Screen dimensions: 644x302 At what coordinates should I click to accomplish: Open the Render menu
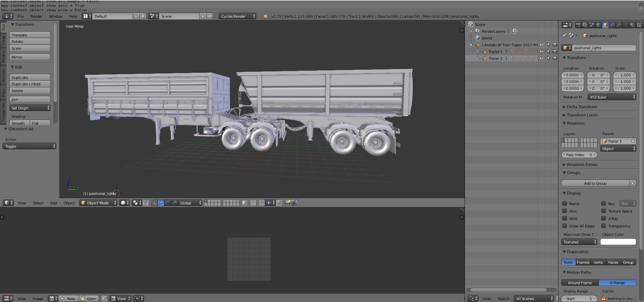click(36, 16)
